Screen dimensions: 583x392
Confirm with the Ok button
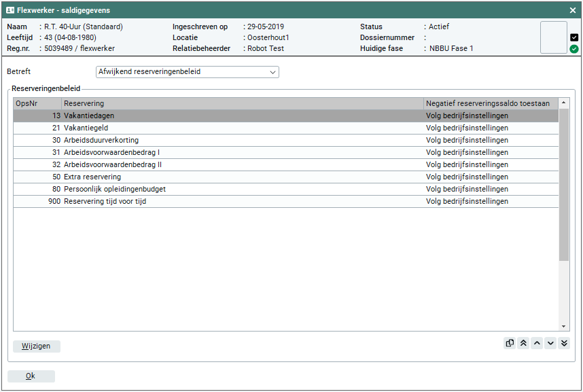coord(31,376)
